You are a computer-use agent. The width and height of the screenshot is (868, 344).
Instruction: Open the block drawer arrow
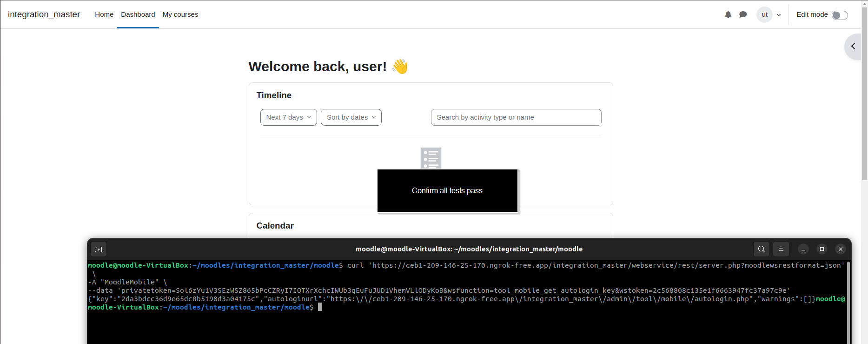pyautogui.click(x=853, y=46)
